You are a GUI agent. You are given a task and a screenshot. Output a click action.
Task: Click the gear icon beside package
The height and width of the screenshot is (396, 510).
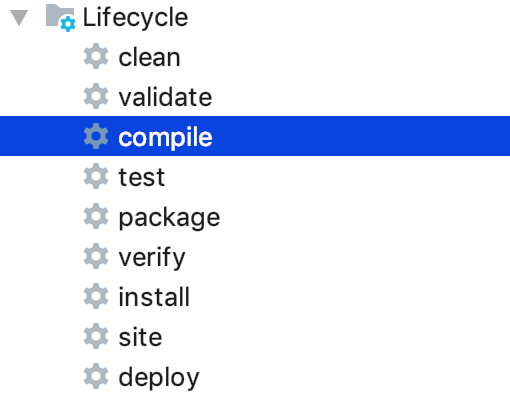pos(96,216)
